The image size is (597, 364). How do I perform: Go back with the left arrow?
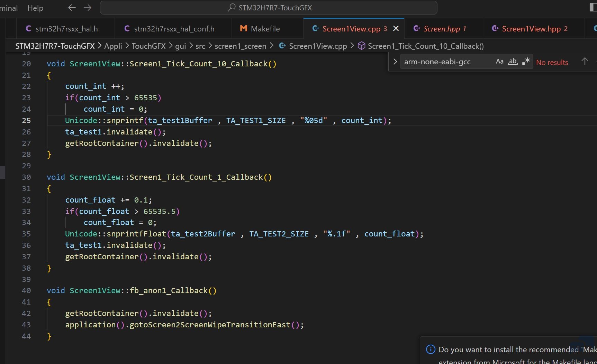point(72,8)
